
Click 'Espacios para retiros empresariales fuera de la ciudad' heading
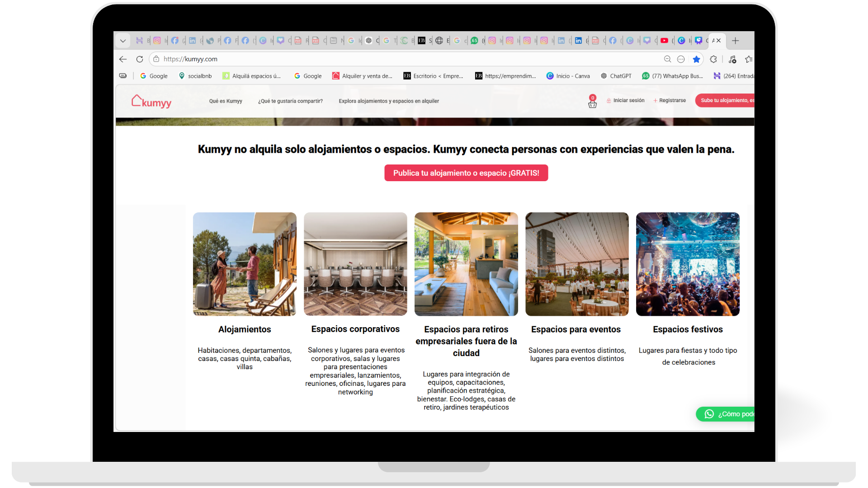tap(466, 341)
